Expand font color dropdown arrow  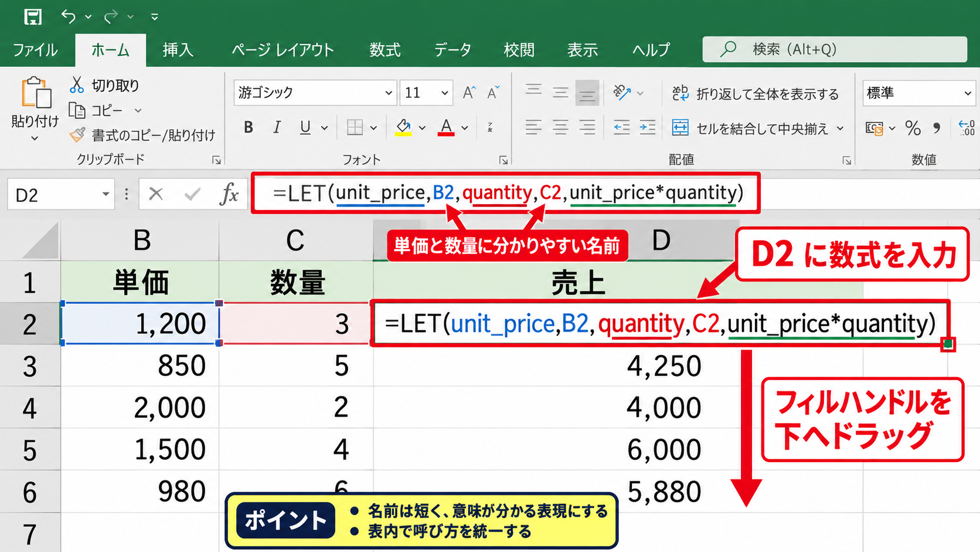[x=465, y=128]
